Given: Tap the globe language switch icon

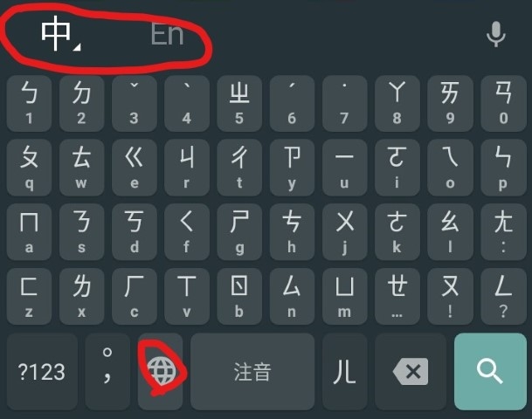Looking at the screenshot, I should pos(162,371).
